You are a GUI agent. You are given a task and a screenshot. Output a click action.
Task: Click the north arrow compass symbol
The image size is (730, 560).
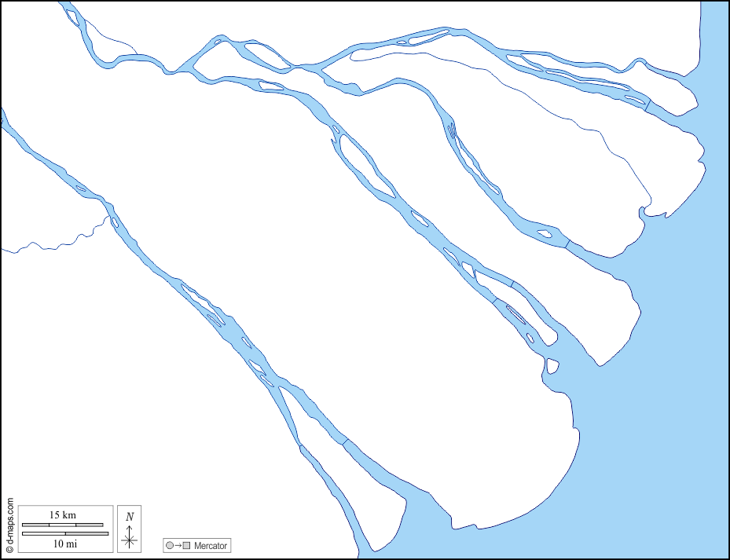pyautogui.click(x=130, y=529)
